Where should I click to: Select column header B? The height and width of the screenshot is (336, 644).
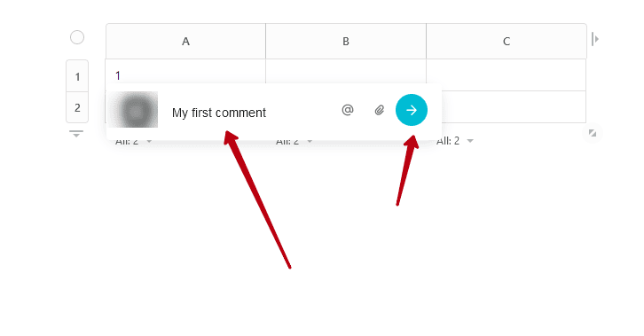click(346, 41)
